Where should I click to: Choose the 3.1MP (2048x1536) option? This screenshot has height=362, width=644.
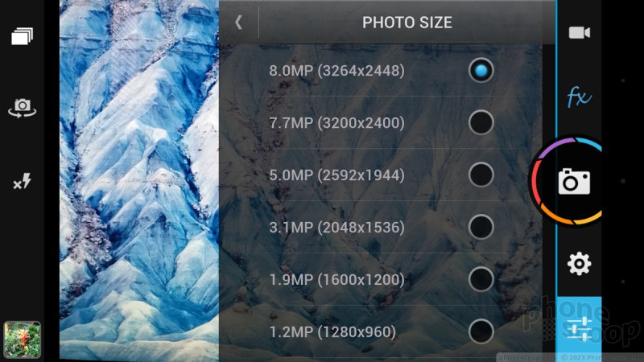(x=380, y=227)
